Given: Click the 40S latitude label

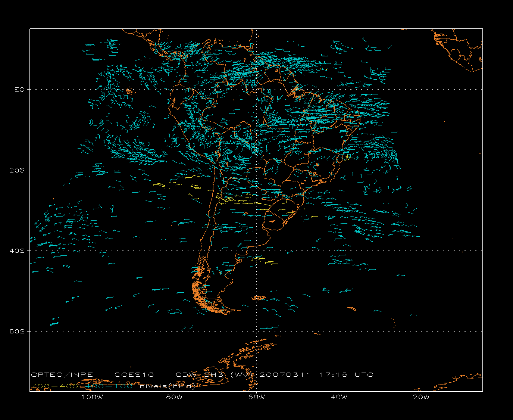Looking at the screenshot, I should [x=17, y=251].
